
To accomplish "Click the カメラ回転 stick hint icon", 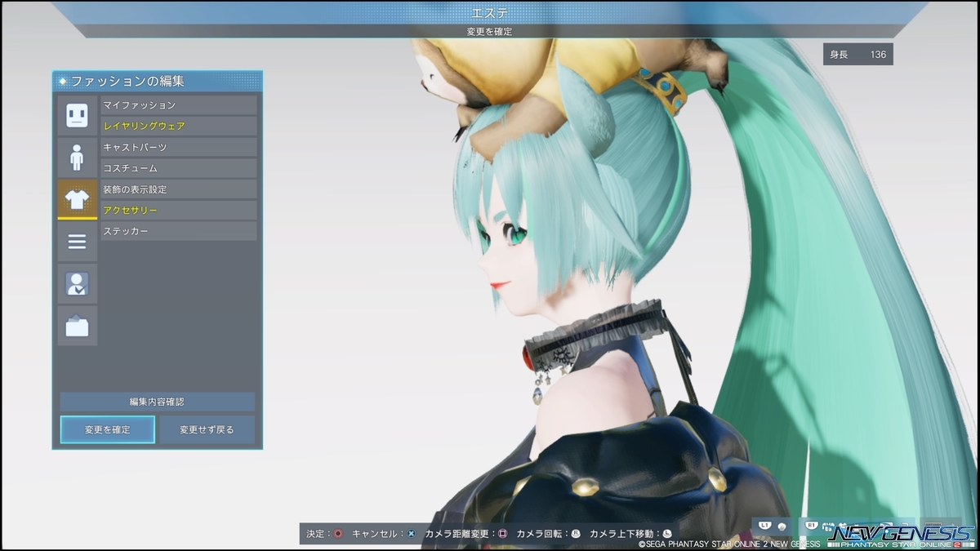I will tap(577, 534).
